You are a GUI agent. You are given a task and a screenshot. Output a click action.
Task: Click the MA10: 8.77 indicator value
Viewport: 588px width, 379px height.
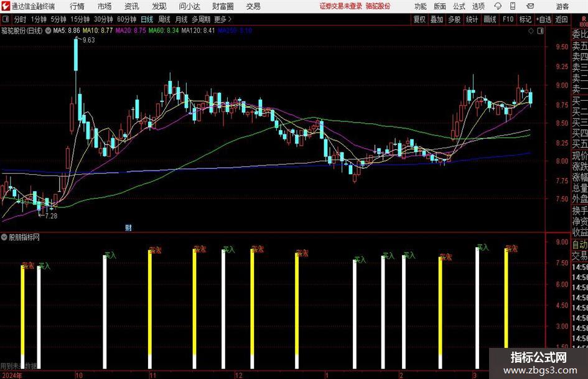pyautogui.click(x=98, y=30)
